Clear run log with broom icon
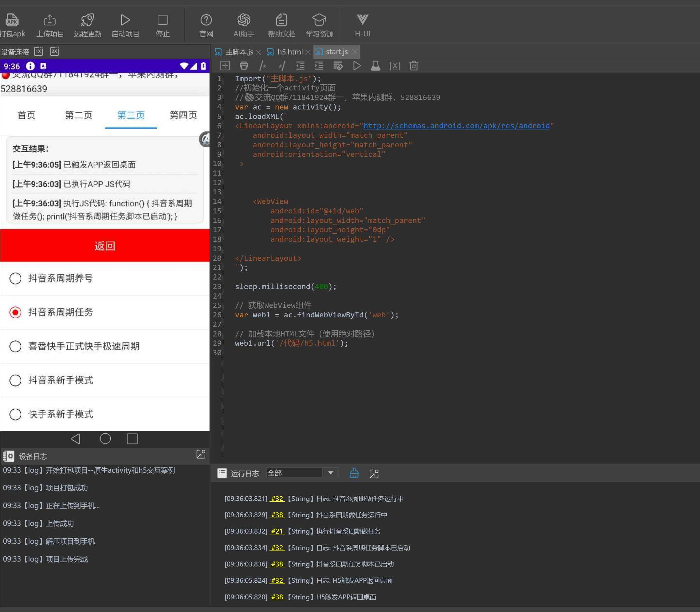The height and width of the screenshot is (612, 700). (x=354, y=473)
